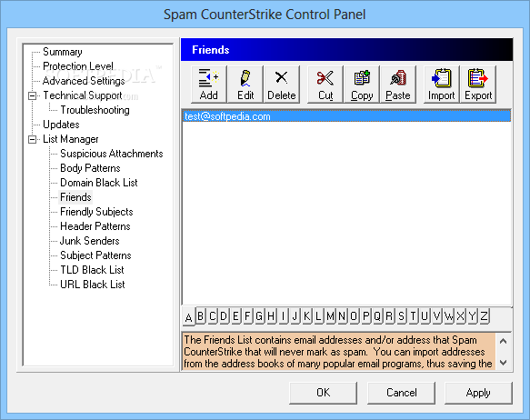The height and width of the screenshot is (420, 530).
Task: Switch to the E letter tab
Action: click(x=235, y=316)
